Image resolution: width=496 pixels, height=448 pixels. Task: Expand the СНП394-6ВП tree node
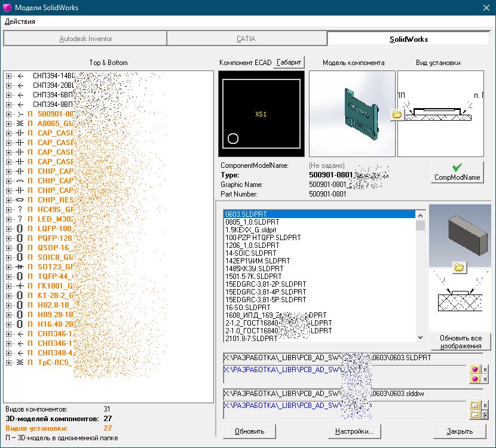pos(8,95)
